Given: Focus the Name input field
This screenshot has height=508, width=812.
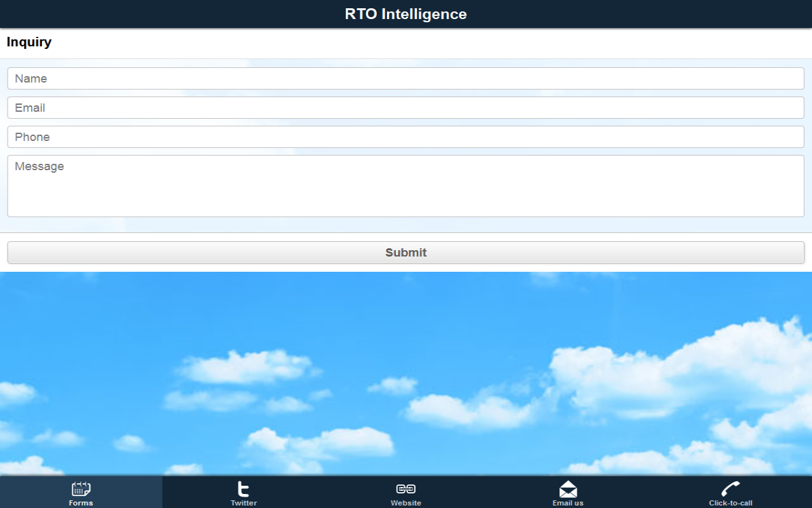Looking at the screenshot, I should 406,79.
